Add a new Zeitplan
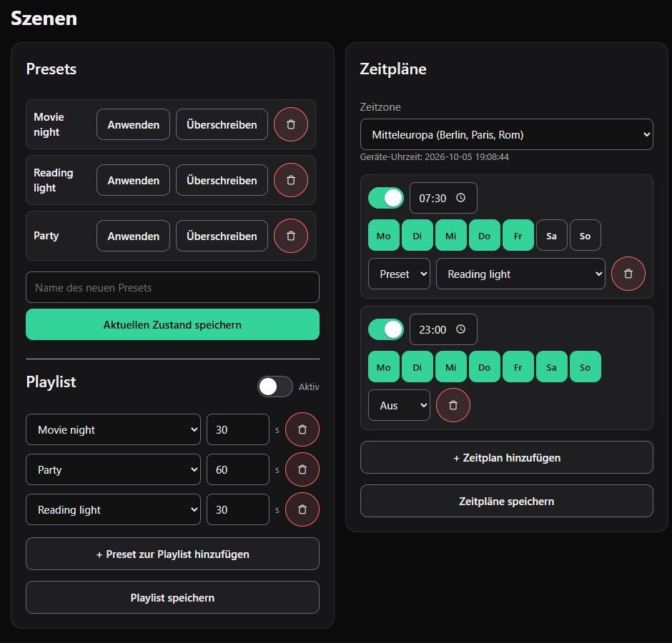Image resolution: width=672 pixels, height=643 pixels. 507,457
